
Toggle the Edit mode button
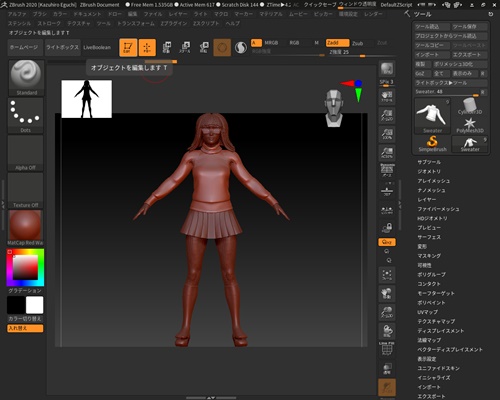128,47
